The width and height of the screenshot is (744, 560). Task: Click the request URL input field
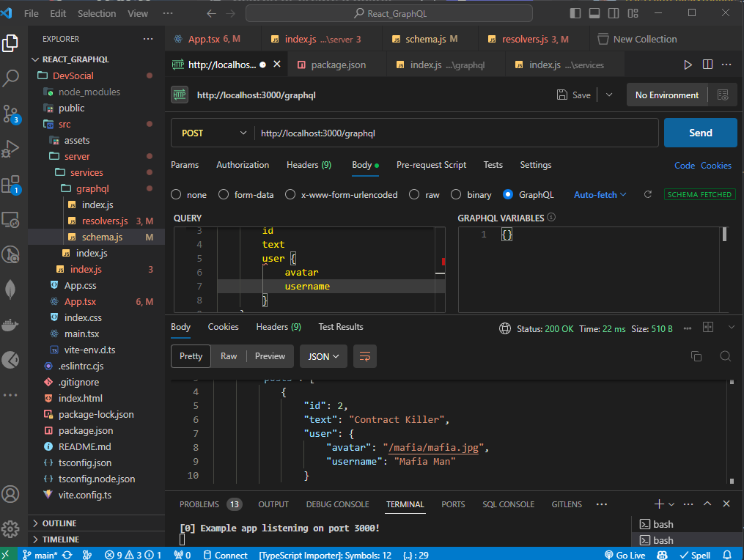coord(457,133)
